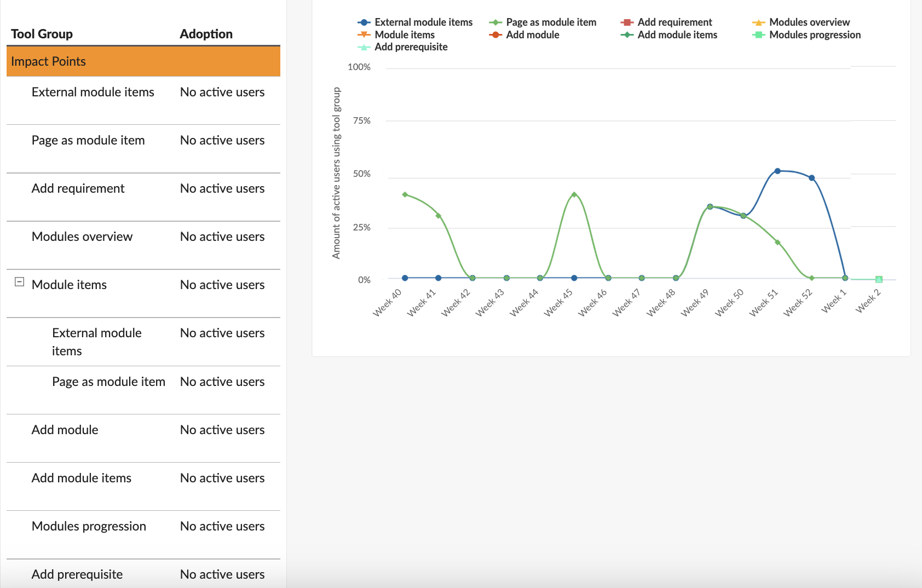Toggle Modules overview legend marker
This screenshot has width=922, height=588.
coord(758,22)
